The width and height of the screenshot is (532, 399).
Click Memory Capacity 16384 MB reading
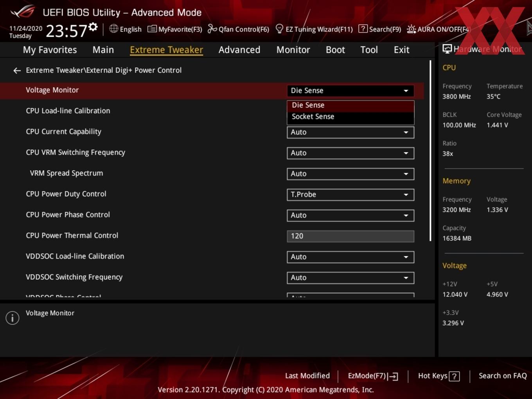[x=457, y=238]
